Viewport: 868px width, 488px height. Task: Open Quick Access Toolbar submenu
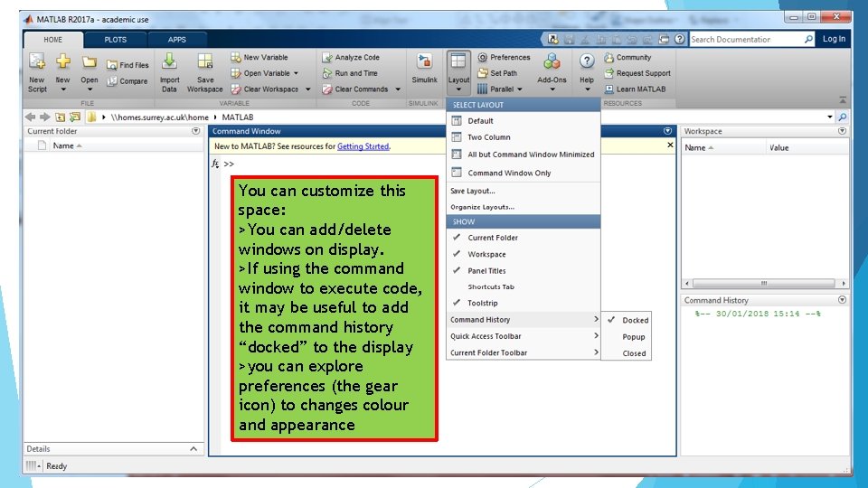point(524,336)
